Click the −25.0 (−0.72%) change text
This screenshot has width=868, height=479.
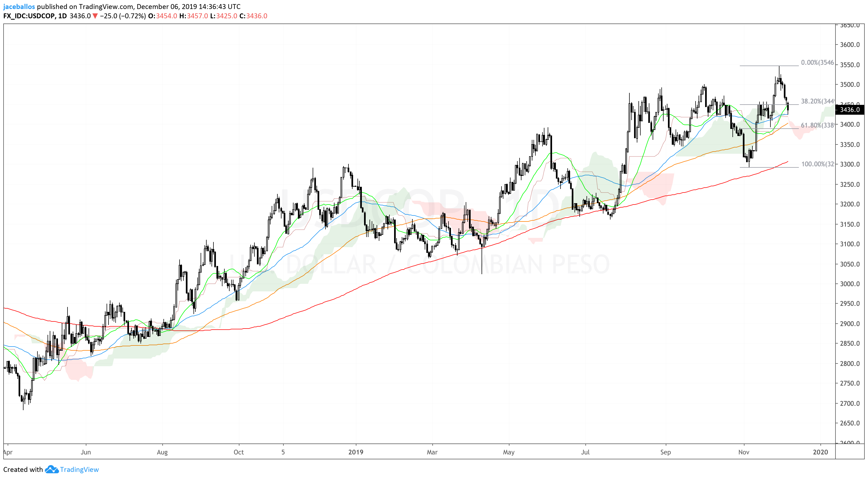pos(123,16)
